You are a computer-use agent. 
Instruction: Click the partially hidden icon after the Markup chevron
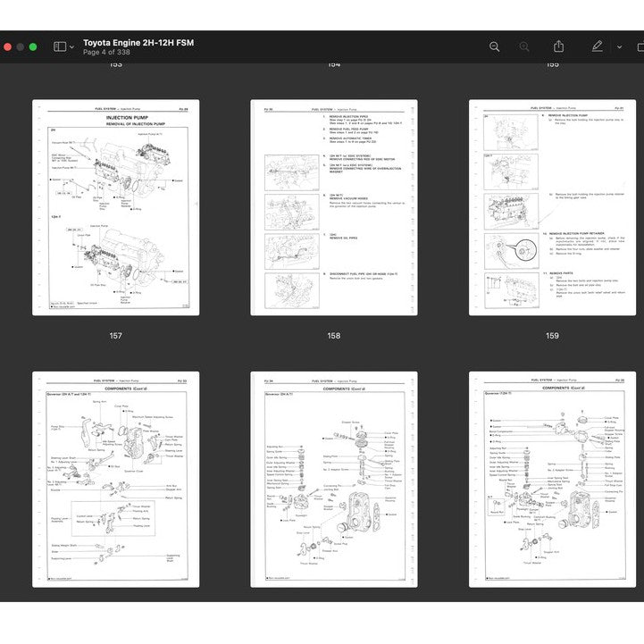640,46
